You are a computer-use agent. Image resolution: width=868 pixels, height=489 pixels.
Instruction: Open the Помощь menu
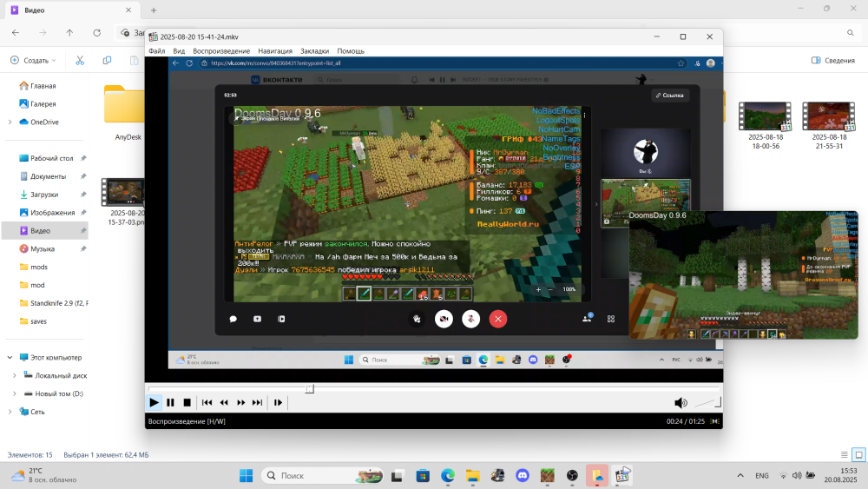click(x=351, y=51)
